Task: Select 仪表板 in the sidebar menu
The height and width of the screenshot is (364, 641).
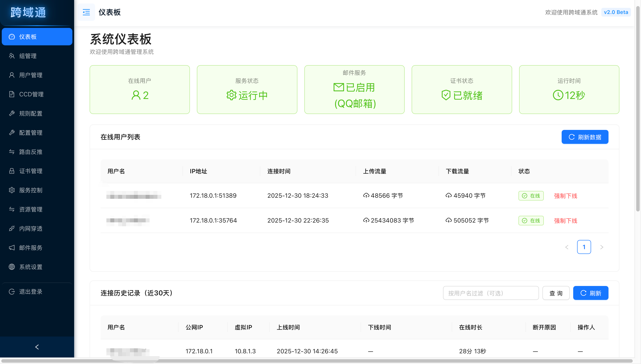Action: click(x=27, y=36)
